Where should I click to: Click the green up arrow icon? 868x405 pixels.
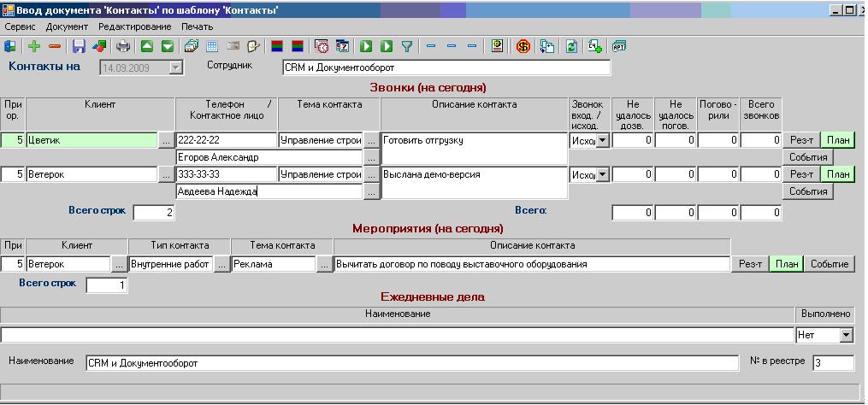[147, 46]
